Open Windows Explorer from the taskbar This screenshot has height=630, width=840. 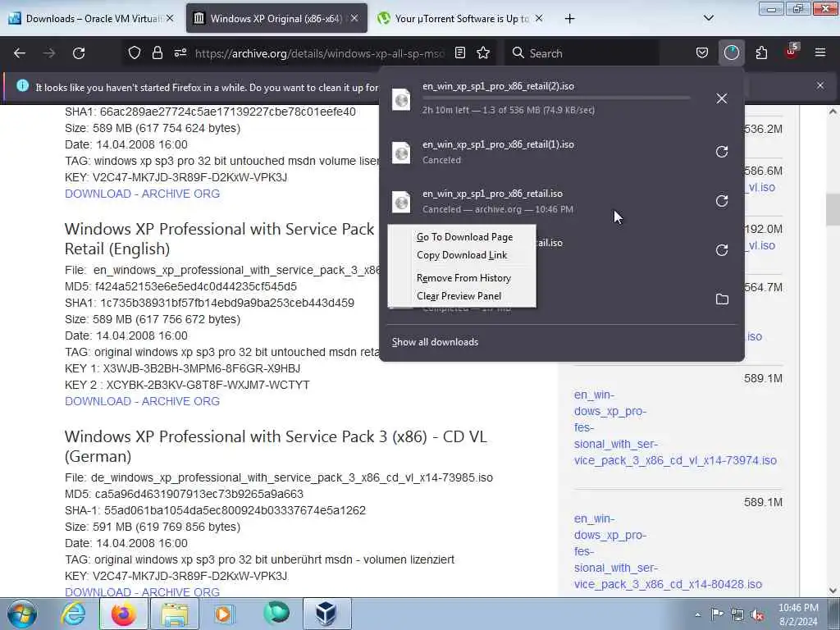coord(175,614)
